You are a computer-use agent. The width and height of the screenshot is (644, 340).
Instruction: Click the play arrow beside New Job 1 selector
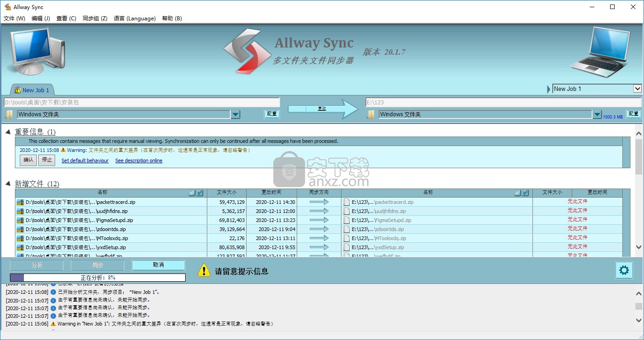pos(549,89)
